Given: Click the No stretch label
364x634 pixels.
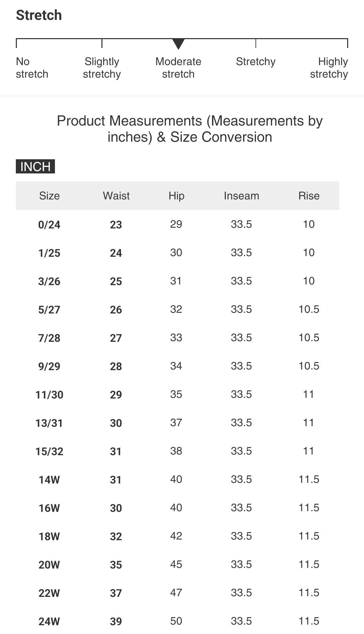Looking at the screenshot, I should (x=32, y=68).
